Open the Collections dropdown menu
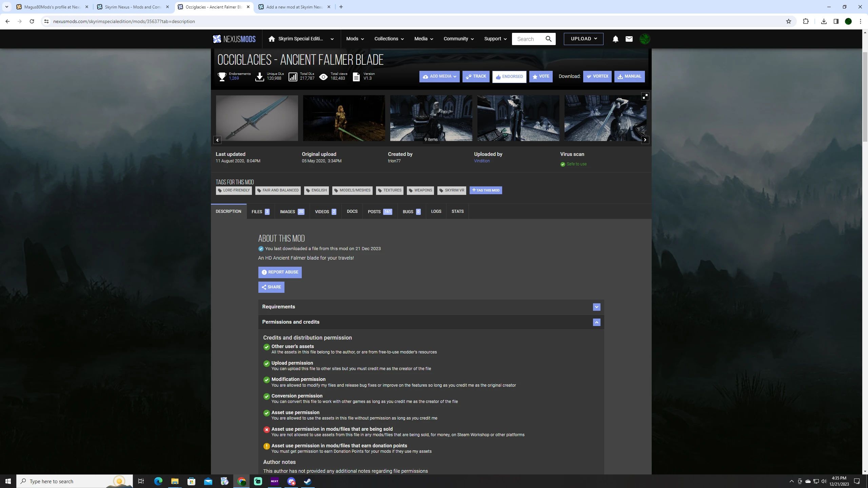Image resolution: width=868 pixels, height=488 pixels. (x=389, y=39)
